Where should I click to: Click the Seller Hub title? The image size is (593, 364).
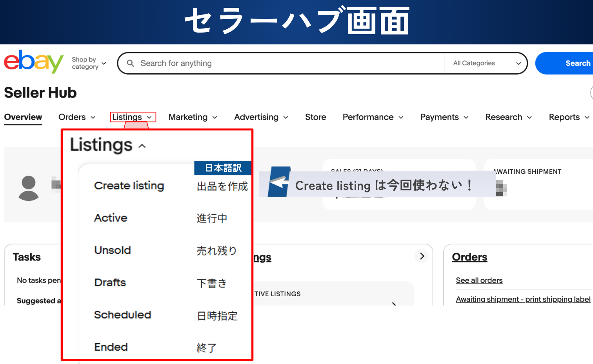[40, 93]
